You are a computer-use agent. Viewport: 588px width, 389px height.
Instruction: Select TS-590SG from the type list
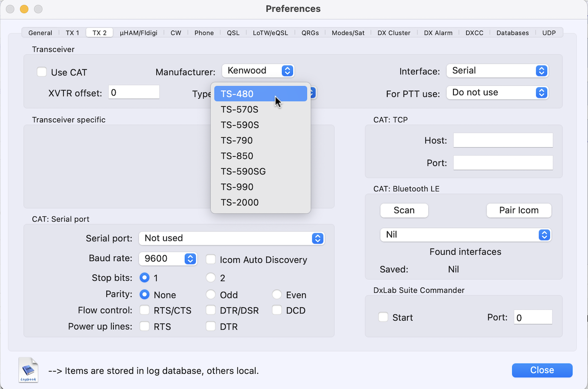coord(243,172)
